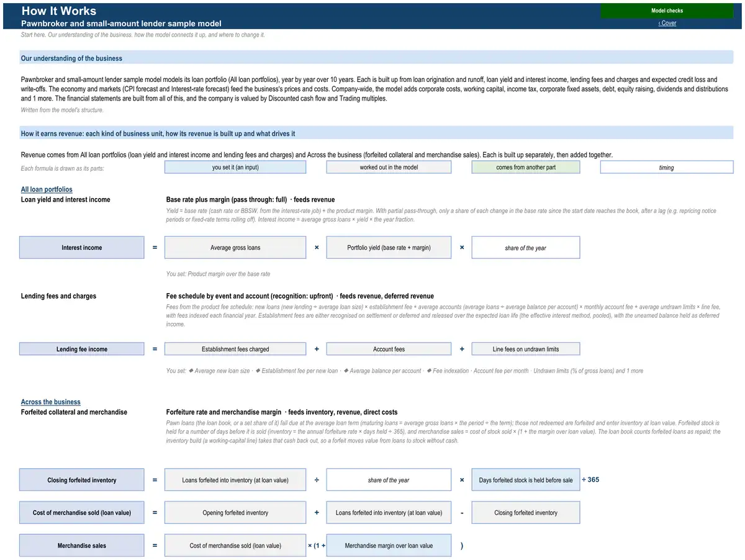Click 'share of the year' in Closing forfeited inventory row
The image size is (745, 560).
tap(389, 480)
